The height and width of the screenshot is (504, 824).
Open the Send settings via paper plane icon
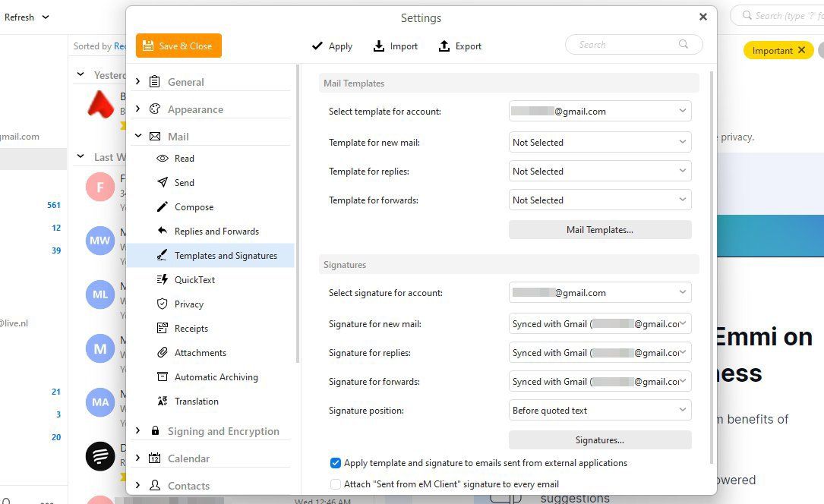coord(161,182)
